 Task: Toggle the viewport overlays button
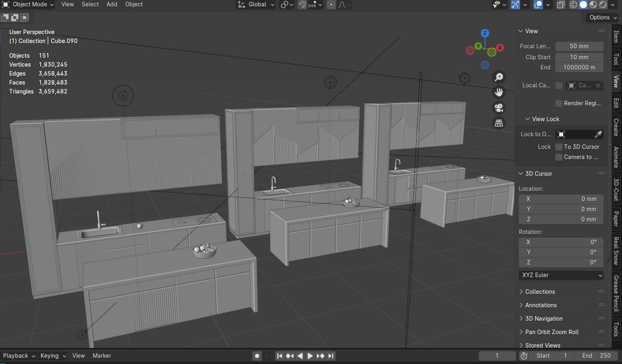tap(538, 5)
